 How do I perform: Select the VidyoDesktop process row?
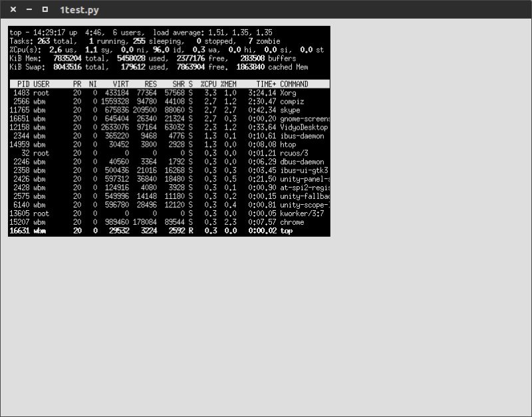tap(166, 127)
